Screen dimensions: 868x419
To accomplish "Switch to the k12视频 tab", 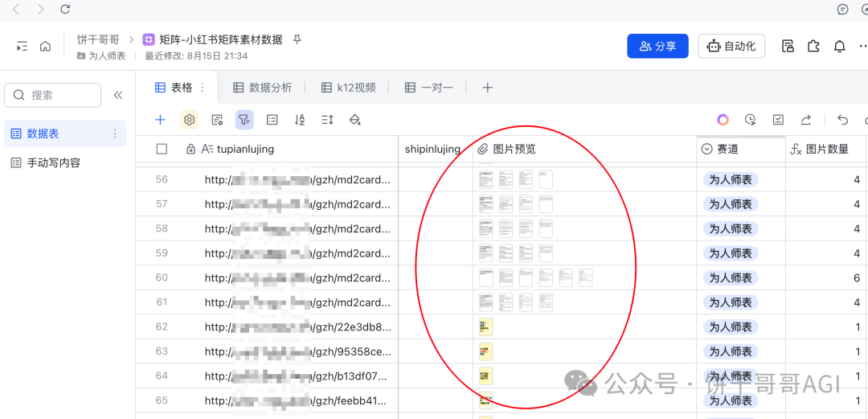I will click(x=349, y=88).
